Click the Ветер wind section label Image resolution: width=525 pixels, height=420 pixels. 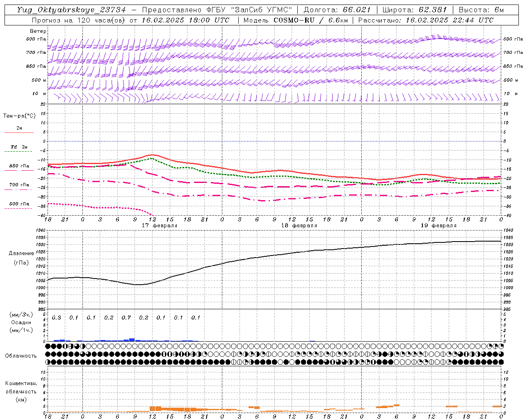pos(38,31)
